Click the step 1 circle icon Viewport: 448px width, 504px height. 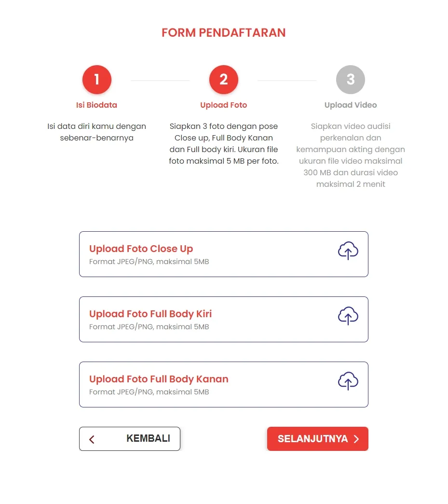click(x=96, y=80)
